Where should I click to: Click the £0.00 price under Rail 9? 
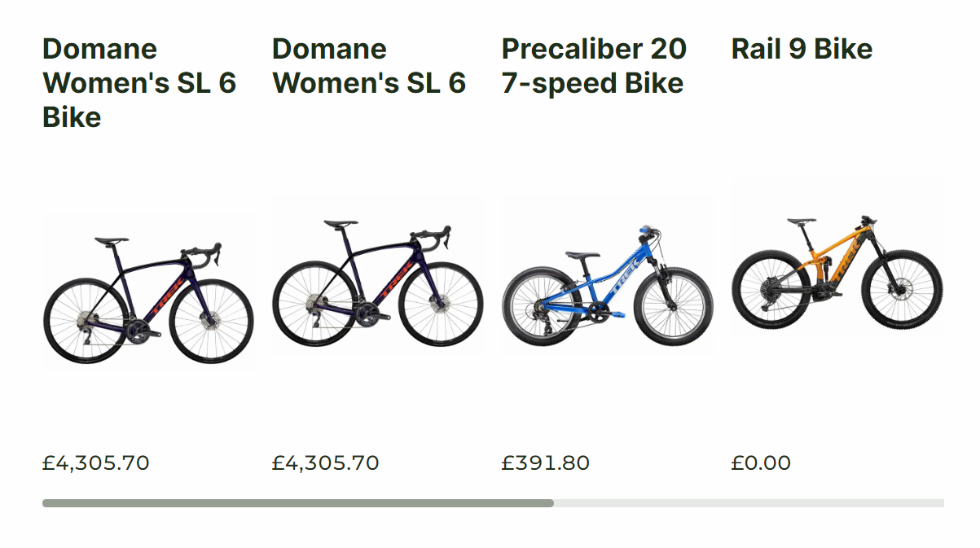(761, 463)
